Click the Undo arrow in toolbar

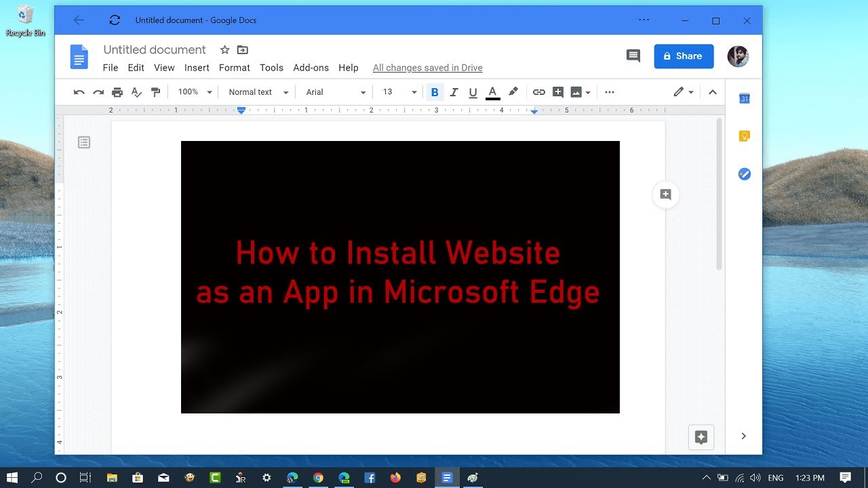click(79, 92)
